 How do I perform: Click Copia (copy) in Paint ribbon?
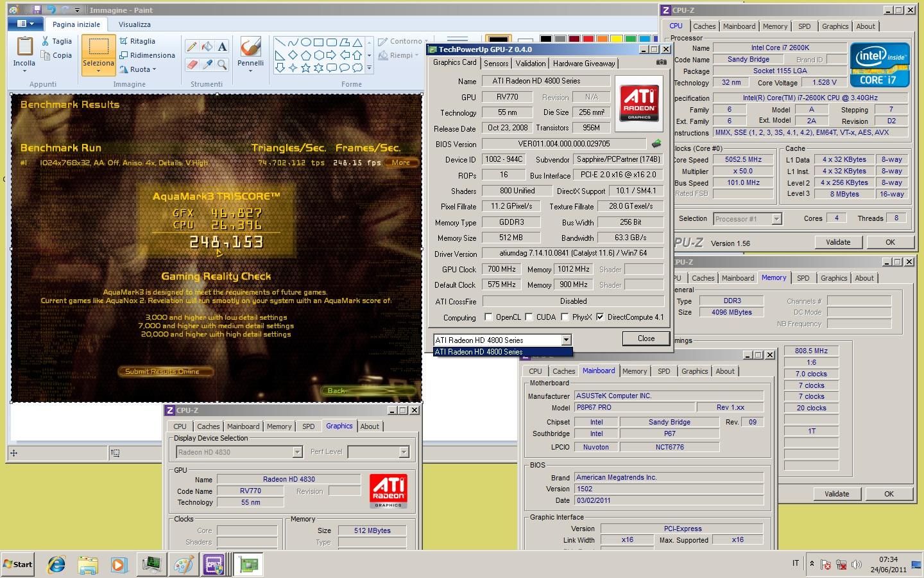56,55
